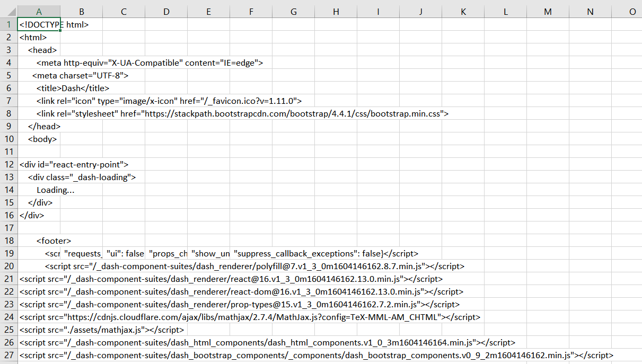This screenshot has width=642, height=364.
Task: Select column E header
Action: (209, 12)
